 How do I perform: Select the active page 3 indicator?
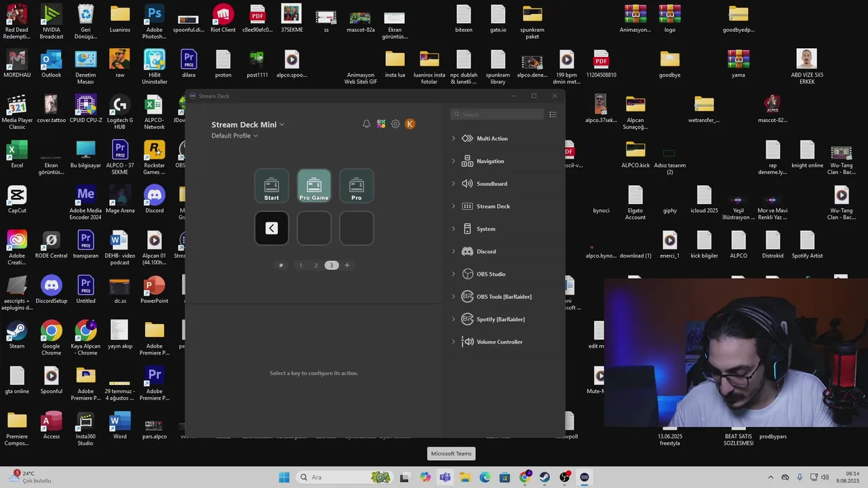(x=331, y=265)
